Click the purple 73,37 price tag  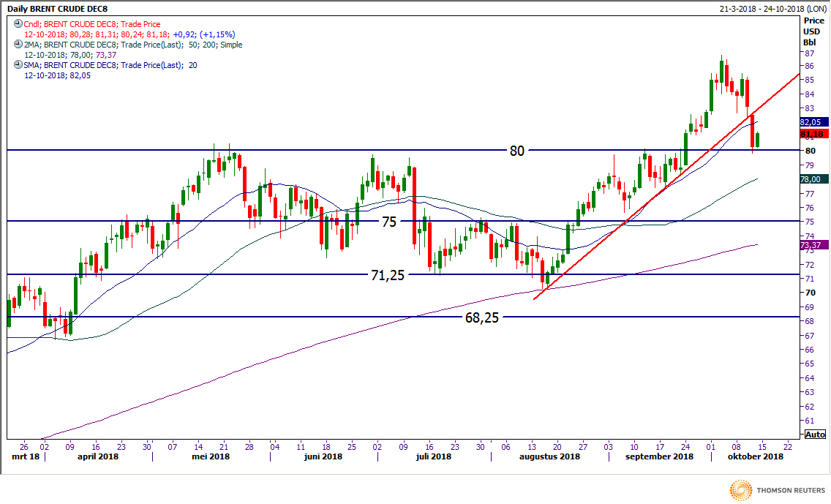tap(814, 245)
